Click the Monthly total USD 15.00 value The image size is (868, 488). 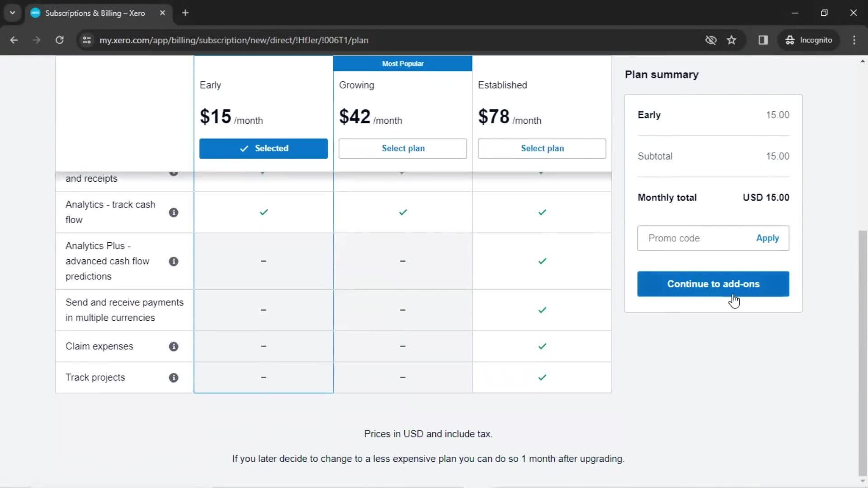[766, 198]
